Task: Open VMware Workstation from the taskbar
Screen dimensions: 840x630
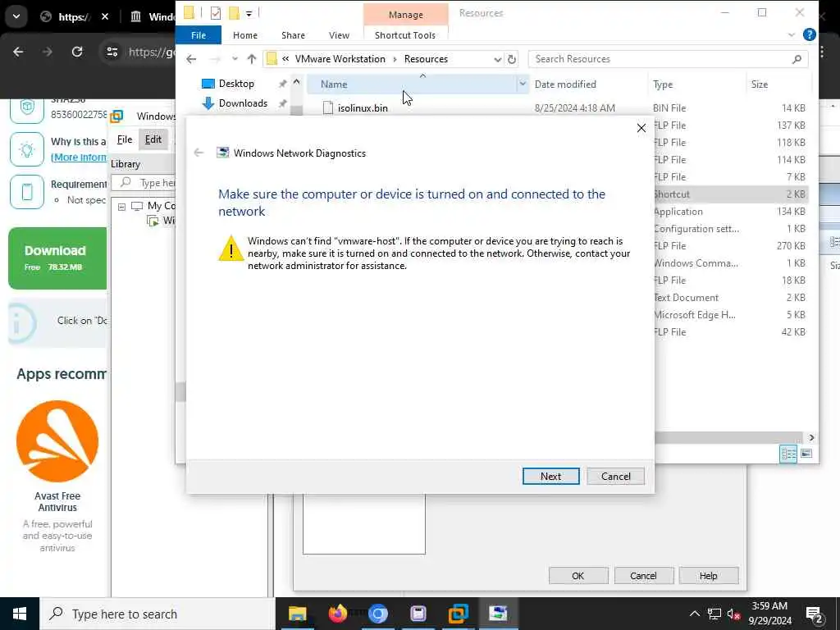Action: coord(458,614)
